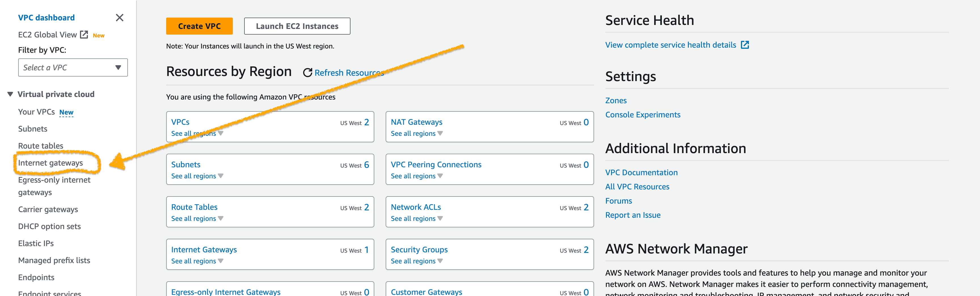This screenshot has height=296, width=980.
Task: Click the Refresh Resources circular arrow icon
Action: [307, 73]
